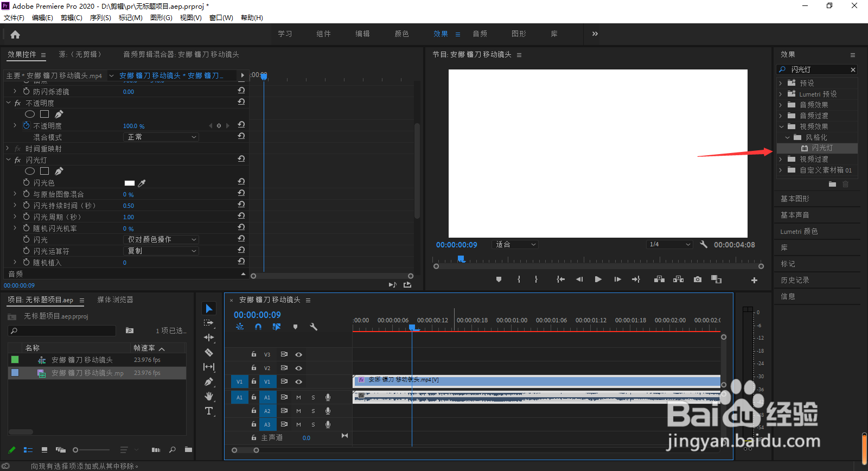Add a marker in the timeline panel
The width and height of the screenshot is (868, 471).
(x=295, y=327)
